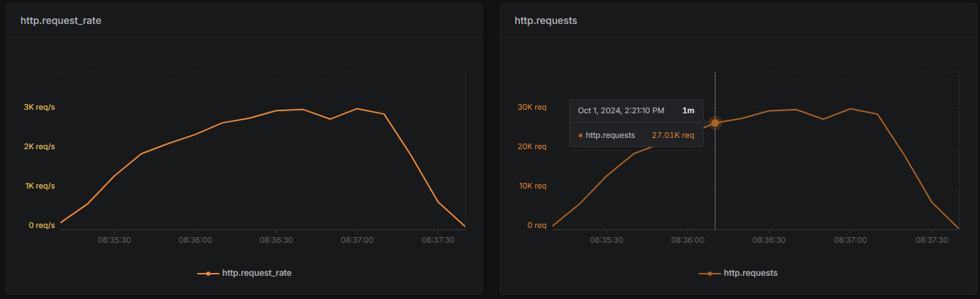Click the 2K req/s axis label
Viewport: 980px width, 299px height.
click(x=39, y=147)
